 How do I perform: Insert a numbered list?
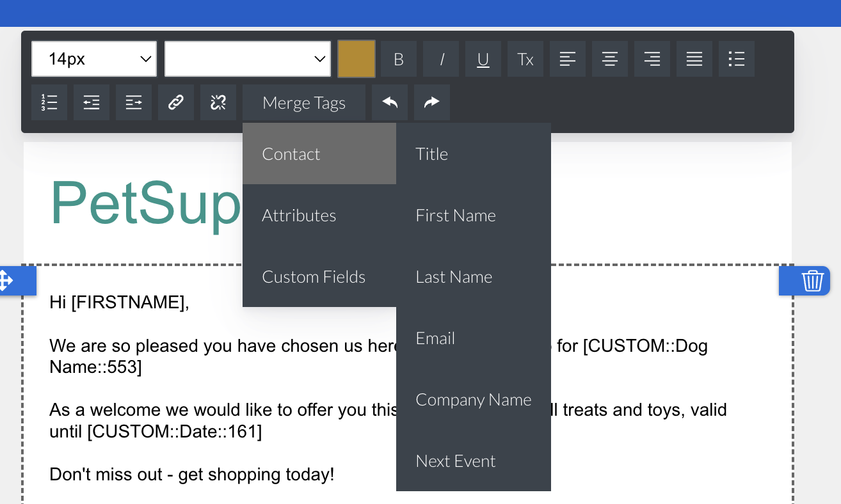click(x=49, y=102)
